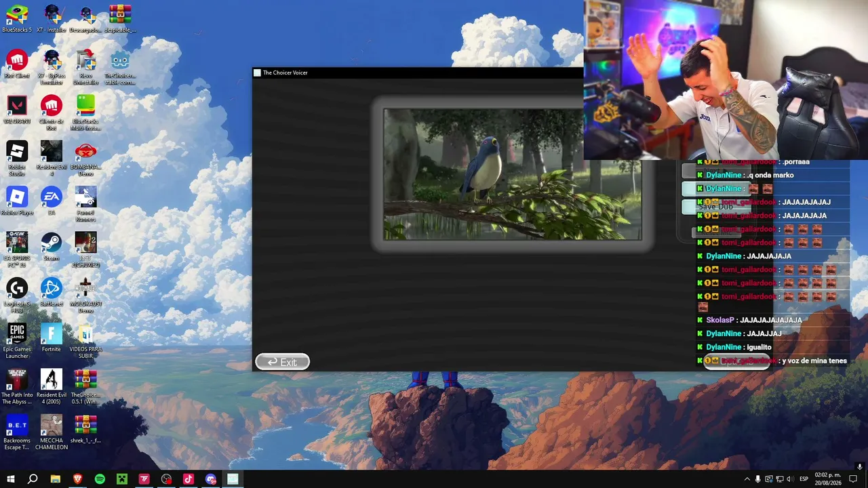Screen dimensions: 868x488
Task: Select the Backrooms Escape desktop icon
Action: tap(17, 432)
